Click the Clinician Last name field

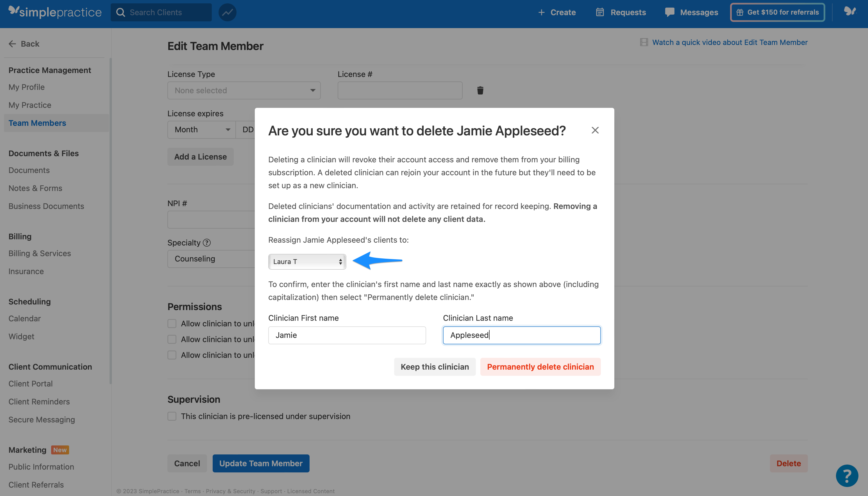[521, 335]
